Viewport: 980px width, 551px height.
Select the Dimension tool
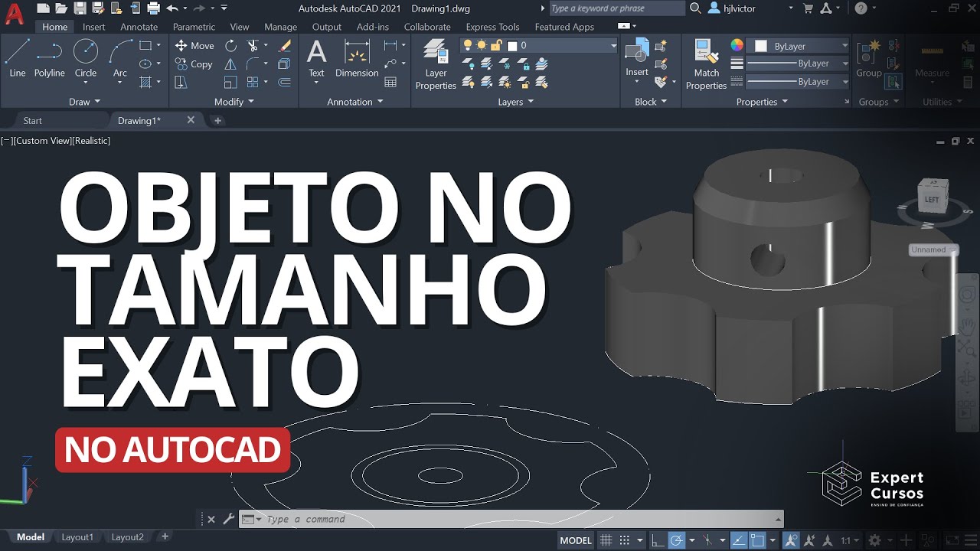tap(357, 58)
